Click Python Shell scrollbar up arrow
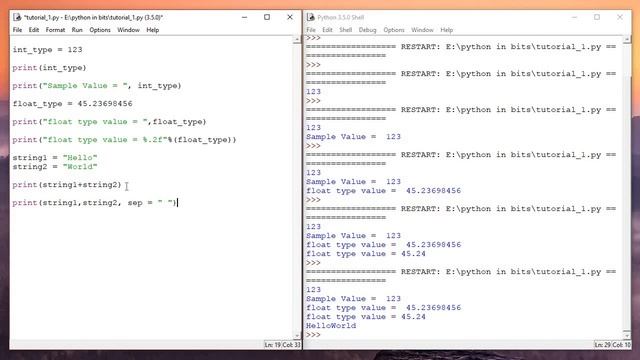 (x=627, y=40)
